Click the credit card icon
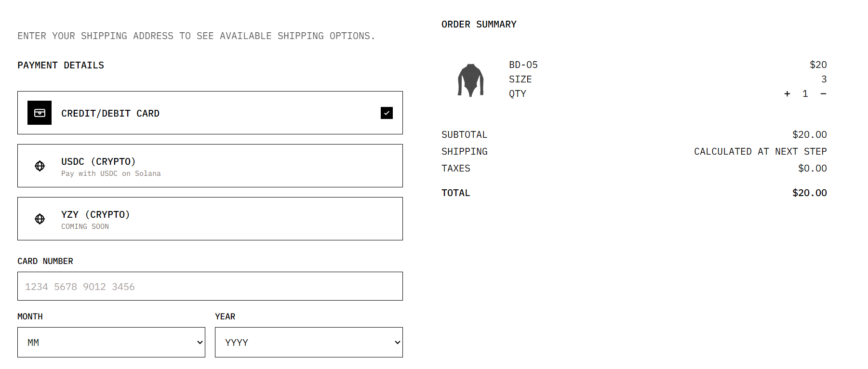 click(x=40, y=113)
